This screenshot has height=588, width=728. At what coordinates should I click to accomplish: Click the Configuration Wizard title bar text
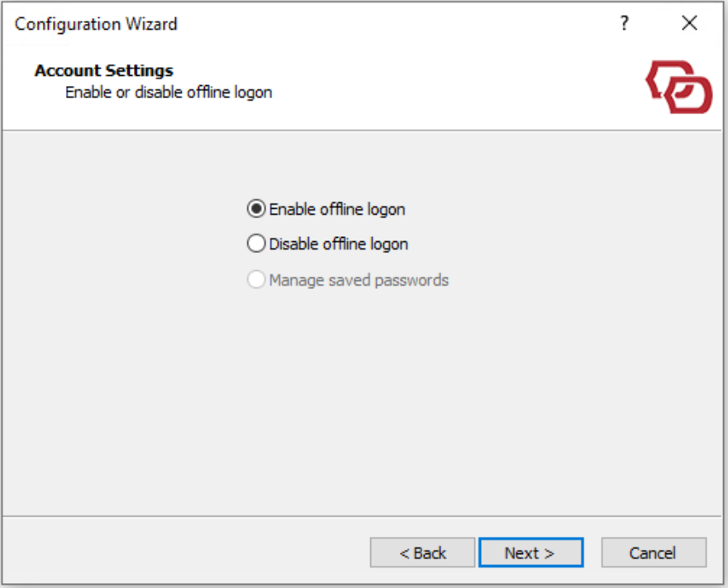point(96,24)
